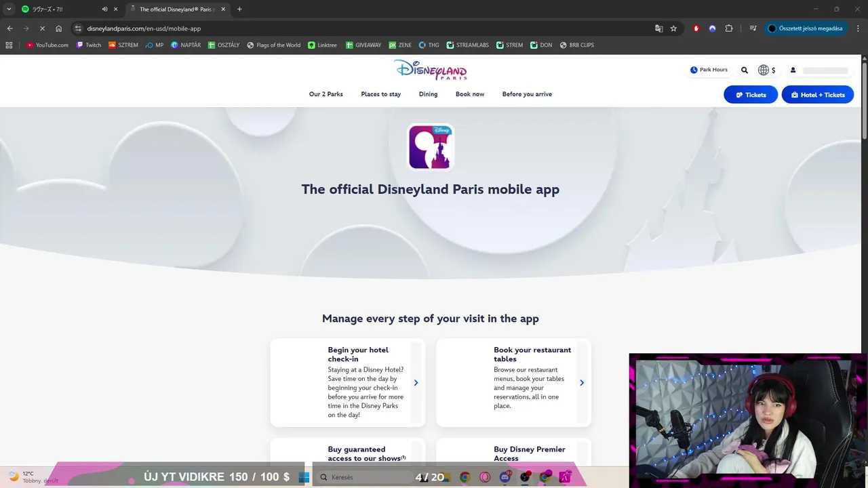Bookmark this page with the star icon

click(x=673, y=28)
